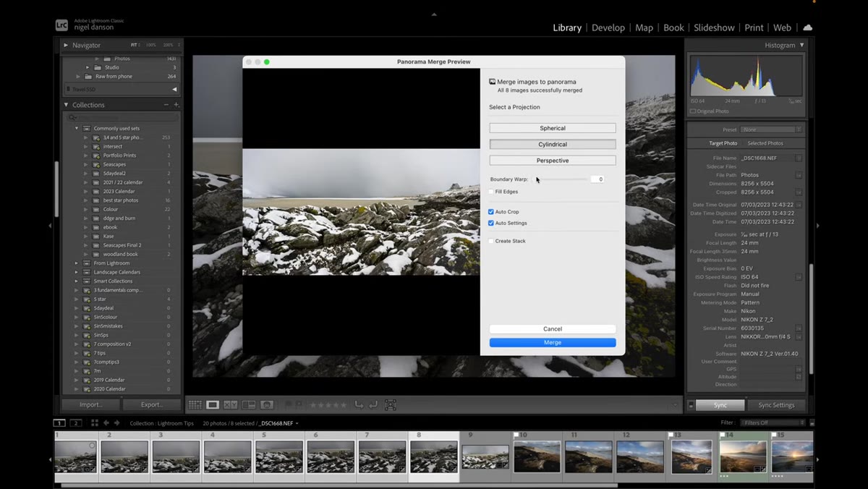The height and width of the screenshot is (489, 868).
Task: Click the File Path go-to icon
Action: coord(799,175)
